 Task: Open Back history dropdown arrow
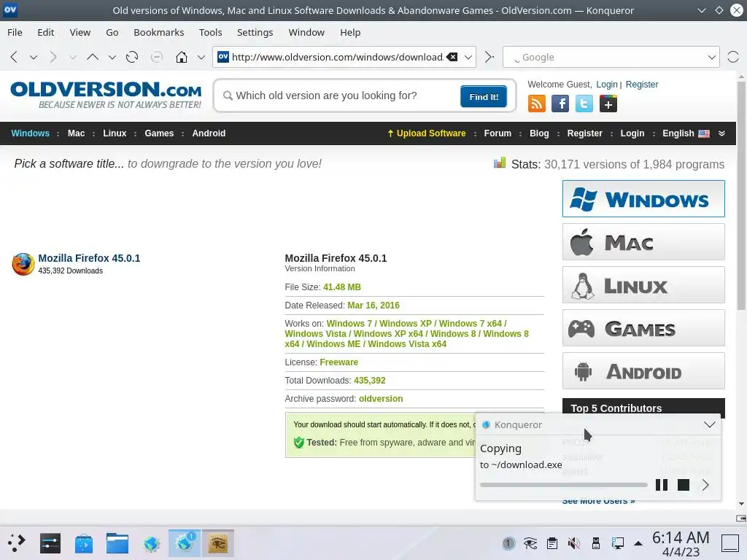[34, 57]
